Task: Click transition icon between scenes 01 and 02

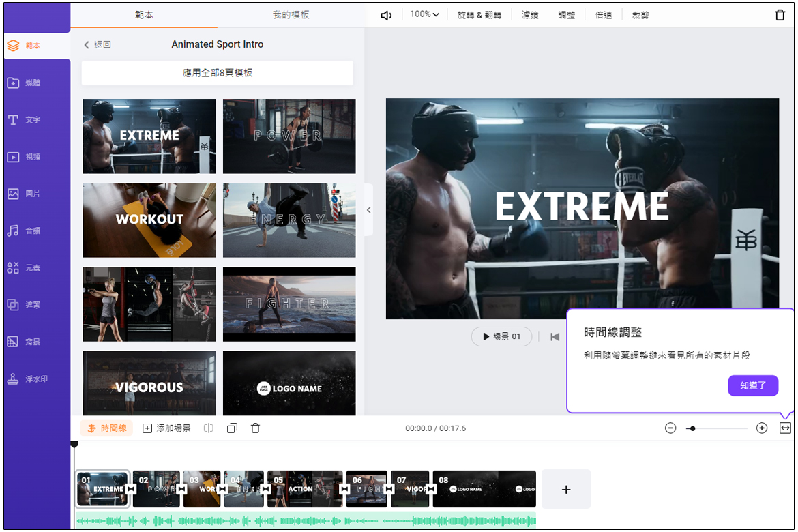Action: point(132,489)
